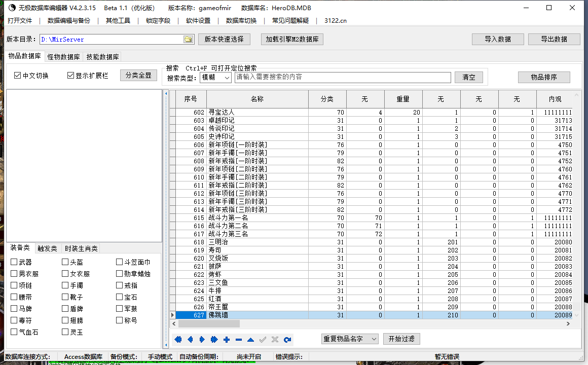Check the 翅膀 checkbox
588x365 pixels.
pyautogui.click(x=65, y=320)
